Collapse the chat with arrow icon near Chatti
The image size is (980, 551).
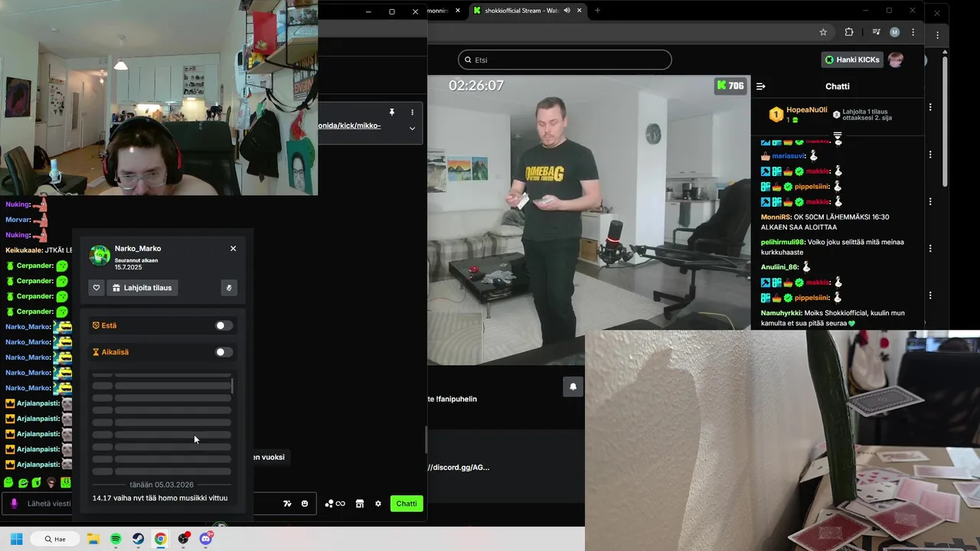(x=760, y=86)
